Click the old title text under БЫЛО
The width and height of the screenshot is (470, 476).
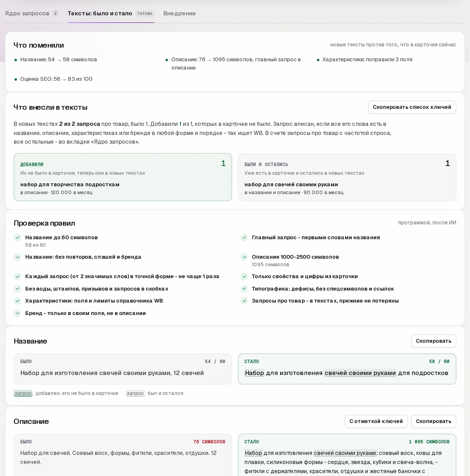tap(112, 373)
